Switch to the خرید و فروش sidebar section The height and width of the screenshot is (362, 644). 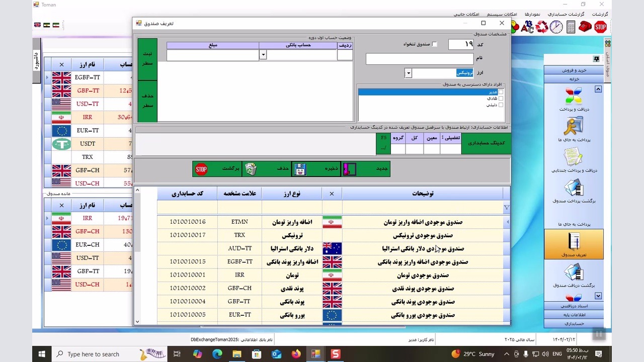pos(574,70)
